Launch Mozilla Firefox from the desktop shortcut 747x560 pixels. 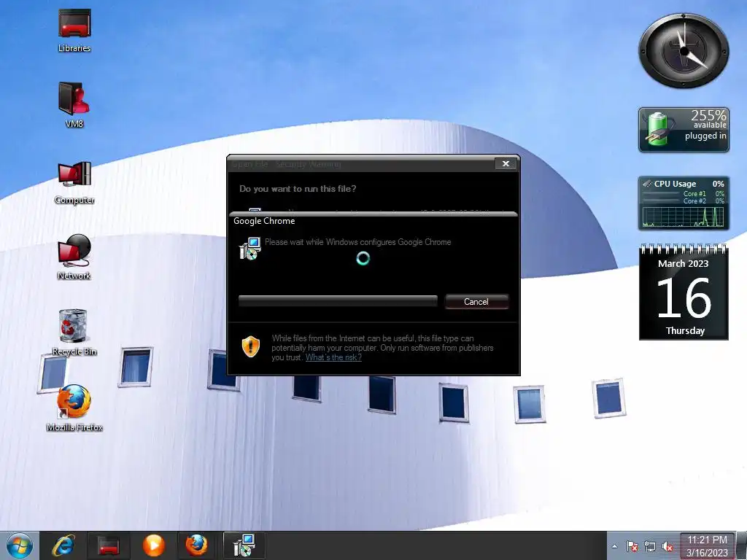click(x=74, y=408)
